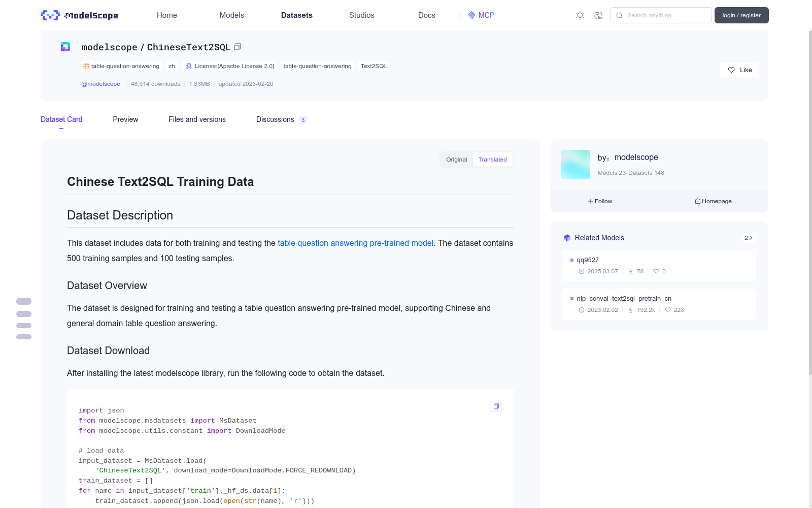812x508 pixels.
Task: Click the first table-question-answering tag with icon
Action: (121, 66)
